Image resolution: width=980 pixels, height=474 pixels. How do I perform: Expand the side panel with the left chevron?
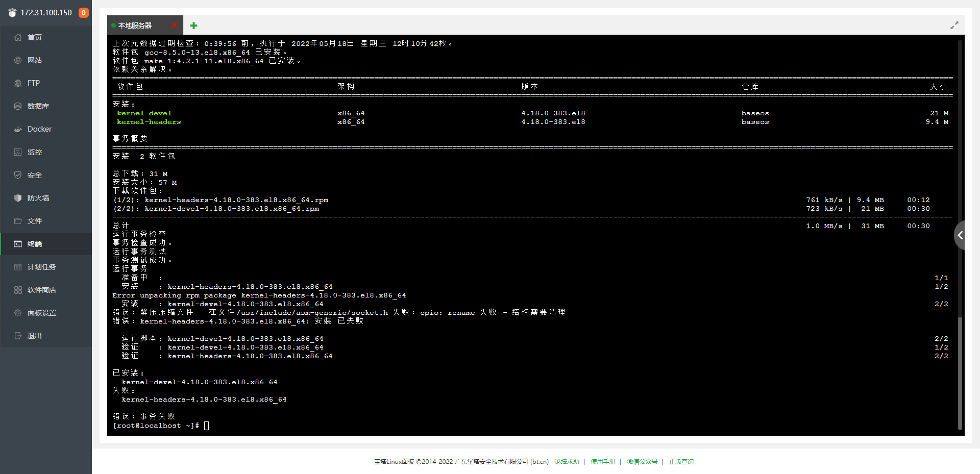click(x=960, y=235)
